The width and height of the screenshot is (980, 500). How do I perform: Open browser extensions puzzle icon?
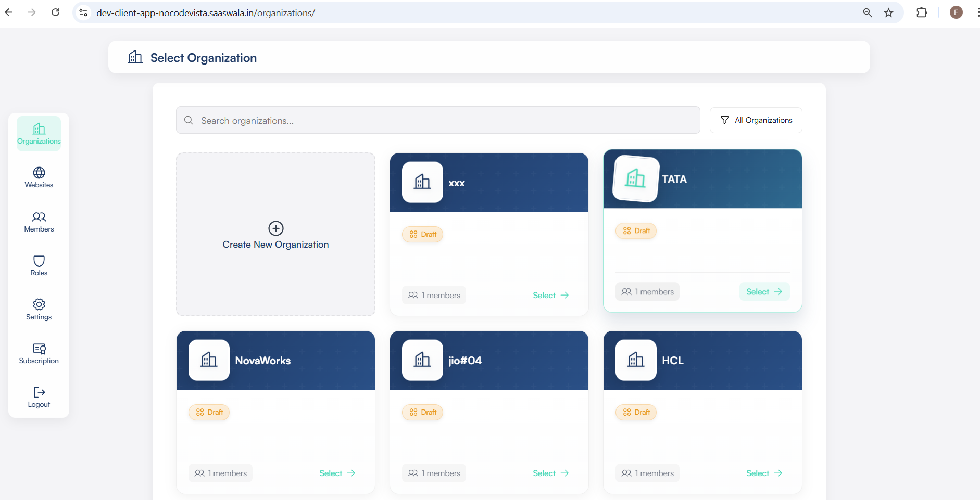coord(921,13)
